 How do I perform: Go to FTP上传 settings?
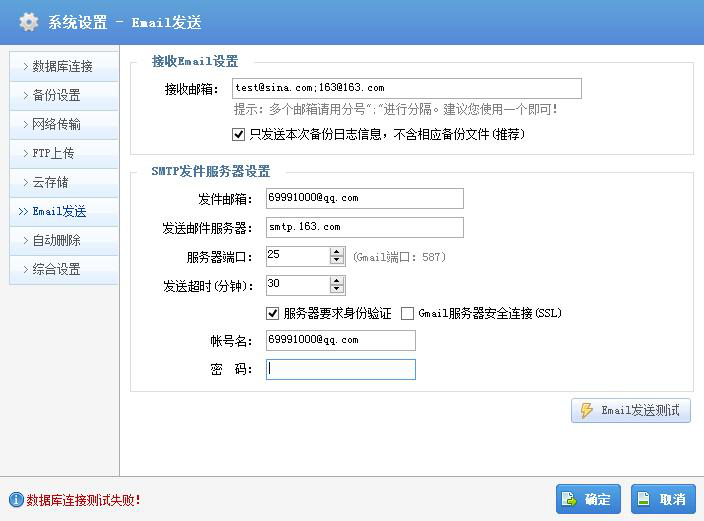point(64,153)
